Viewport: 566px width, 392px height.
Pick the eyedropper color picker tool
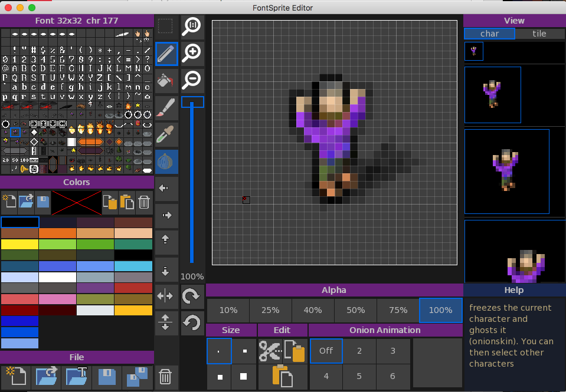coord(166,135)
